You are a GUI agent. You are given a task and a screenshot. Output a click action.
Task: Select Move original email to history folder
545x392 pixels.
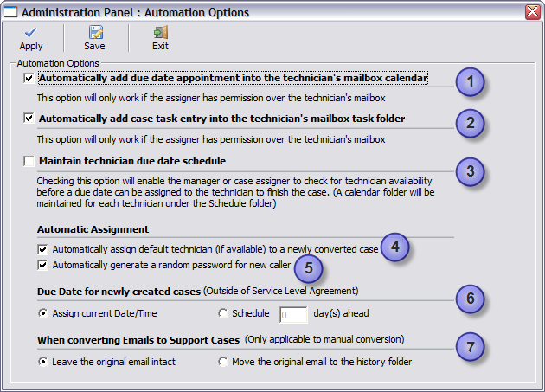[x=223, y=362]
